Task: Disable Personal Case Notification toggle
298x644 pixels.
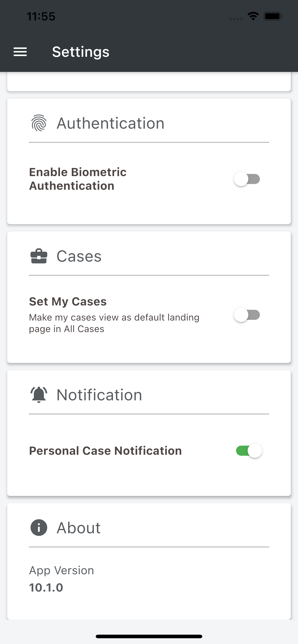Action: (x=249, y=451)
